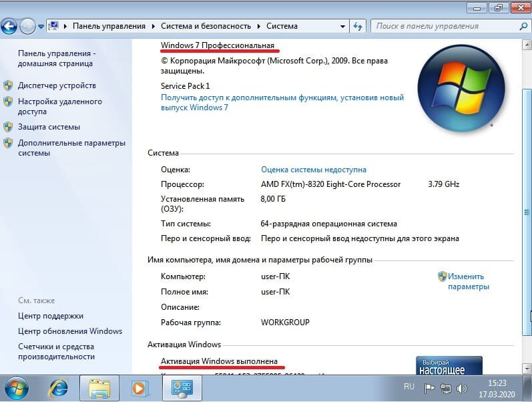This screenshot has width=532, height=402.
Task: Click RU language indicator
Action: [x=409, y=387]
